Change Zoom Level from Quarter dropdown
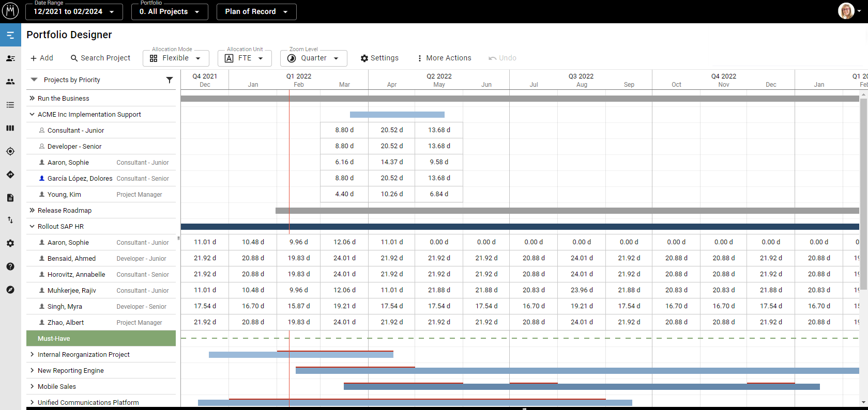Screen dimensions: 868x410 313,58
